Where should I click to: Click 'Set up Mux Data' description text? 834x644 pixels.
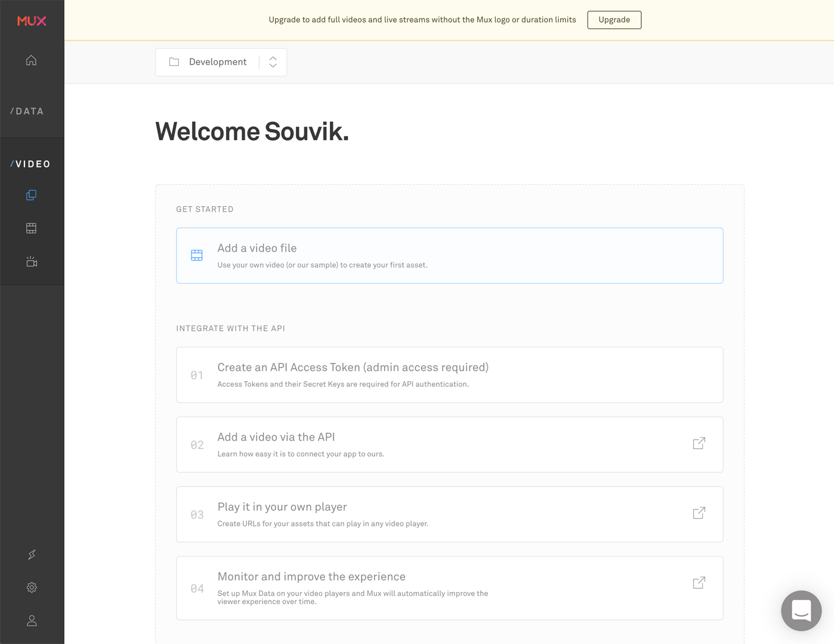pyautogui.click(x=353, y=597)
